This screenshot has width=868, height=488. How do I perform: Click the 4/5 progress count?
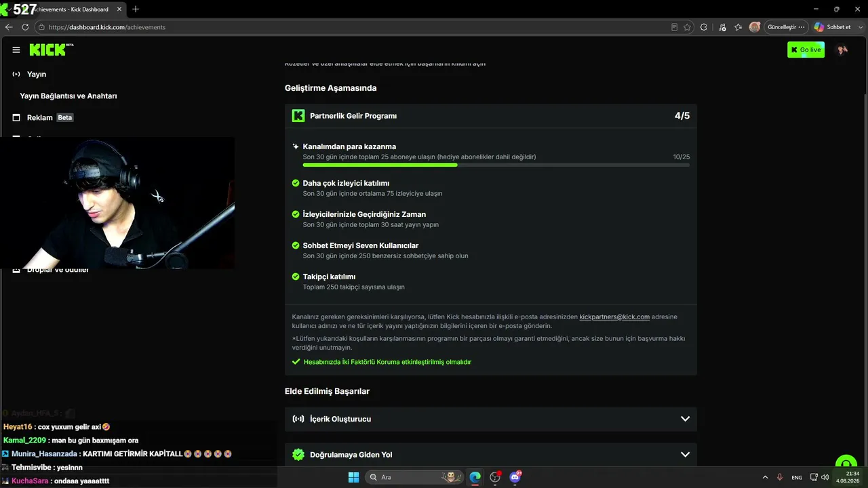point(682,116)
